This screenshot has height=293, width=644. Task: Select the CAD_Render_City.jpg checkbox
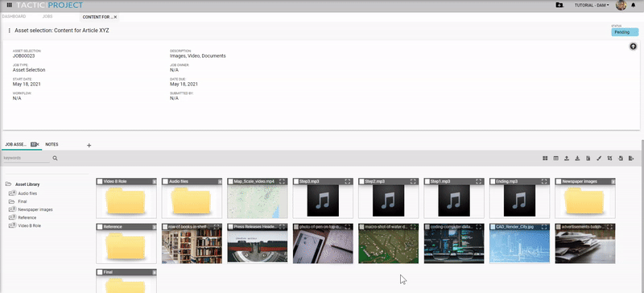493,226
